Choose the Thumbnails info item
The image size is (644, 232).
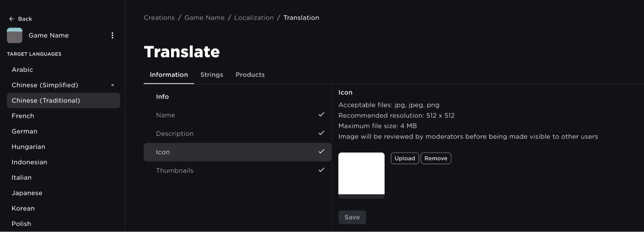(x=175, y=171)
